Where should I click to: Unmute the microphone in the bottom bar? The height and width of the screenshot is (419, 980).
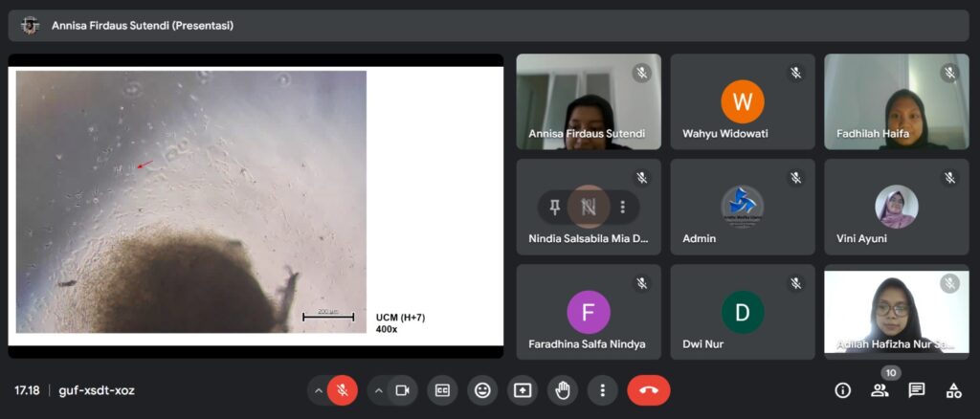342,390
